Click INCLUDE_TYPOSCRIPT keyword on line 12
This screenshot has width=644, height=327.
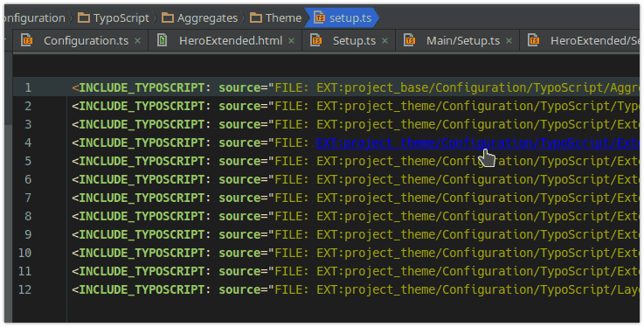[142, 289]
